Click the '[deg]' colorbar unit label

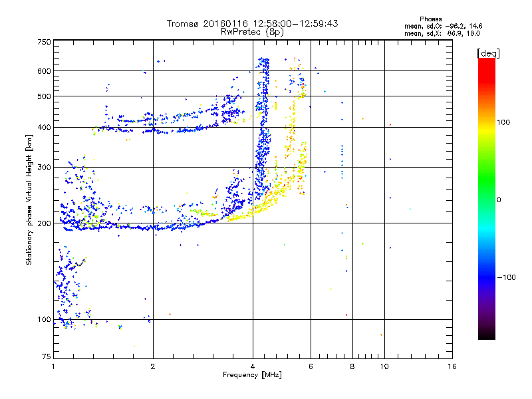tap(488, 53)
